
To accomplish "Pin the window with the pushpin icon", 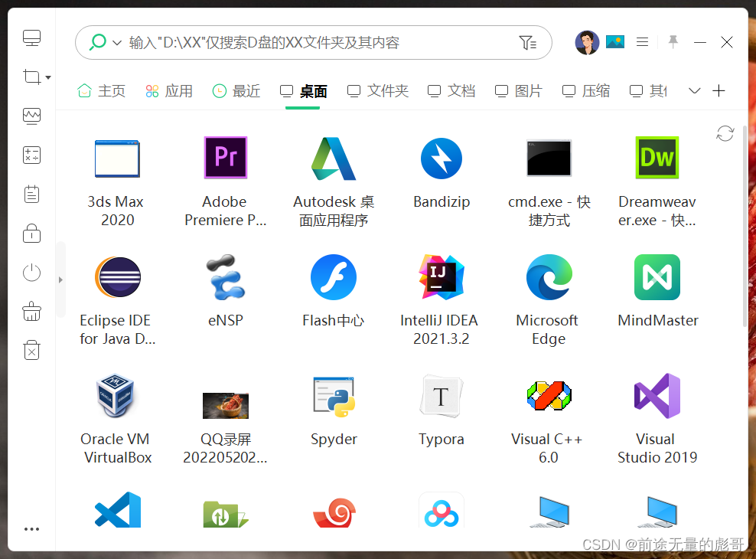I will 673,42.
